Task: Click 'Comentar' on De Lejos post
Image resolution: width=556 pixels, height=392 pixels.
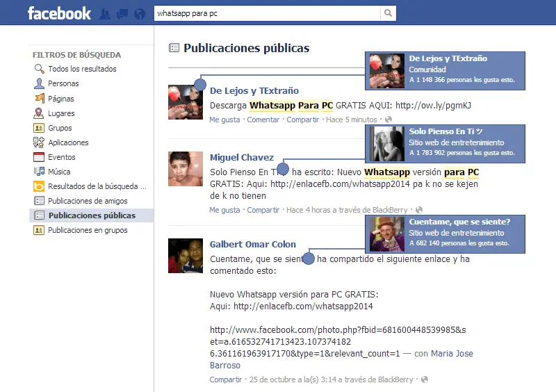Action: click(x=263, y=120)
